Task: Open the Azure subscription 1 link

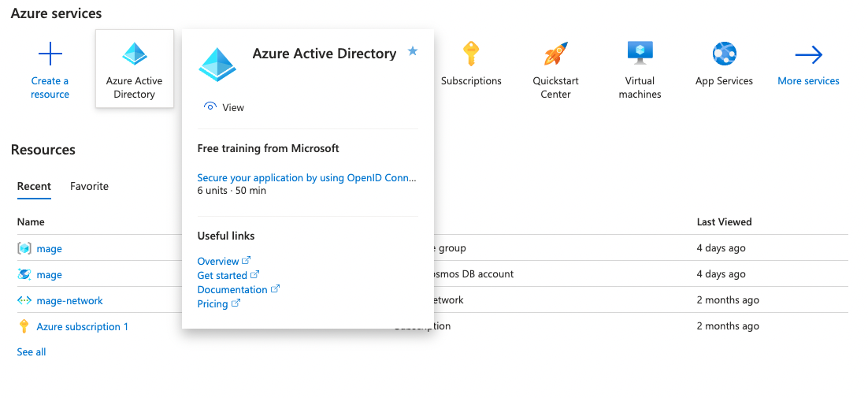Action: point(83,326)
